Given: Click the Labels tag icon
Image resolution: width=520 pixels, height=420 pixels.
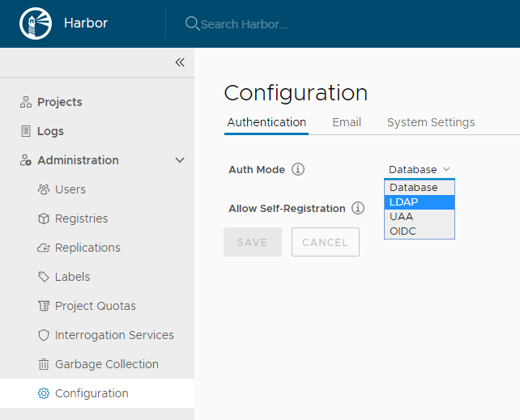Looking at the screenshot, I should (x=44, y=277).
